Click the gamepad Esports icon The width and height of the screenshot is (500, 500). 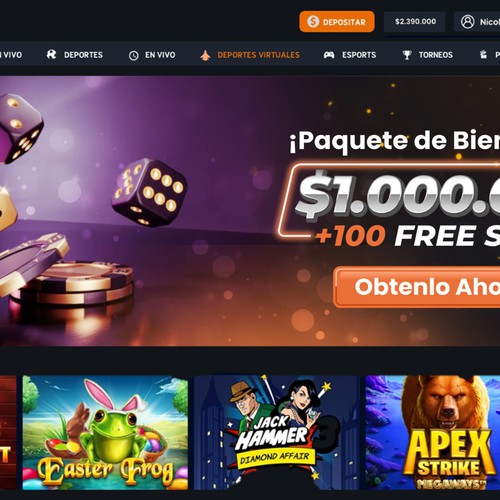pos(329,55)
